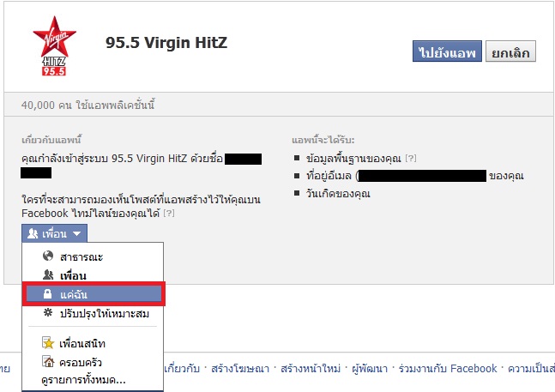Image resolution: width=555 pixels, height=392 pixels.
Task: Click the 95.5 Virgin HitZ title text
Action: pos(166,43)
